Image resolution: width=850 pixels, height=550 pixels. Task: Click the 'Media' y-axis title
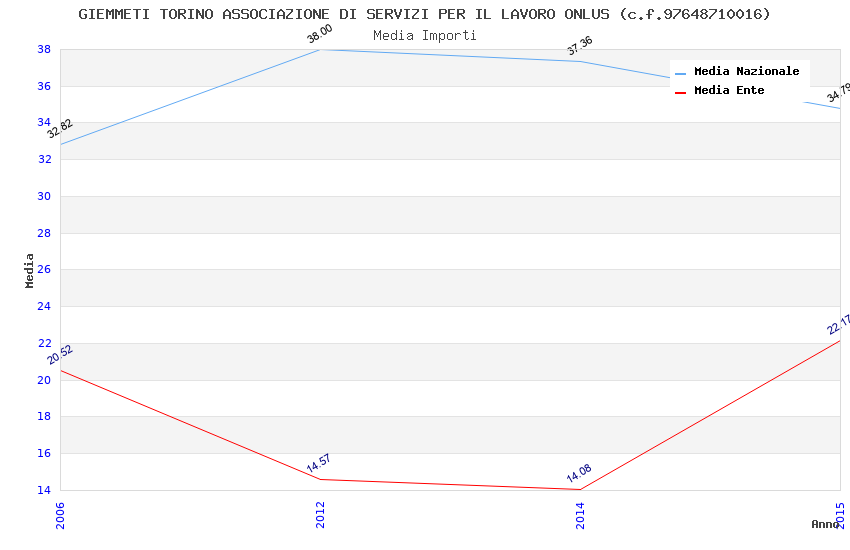[x=29, y=270]
